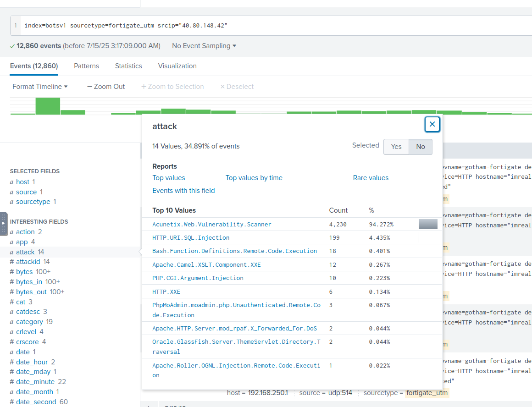Switch to Visualization tab

[x=177, y=66]
